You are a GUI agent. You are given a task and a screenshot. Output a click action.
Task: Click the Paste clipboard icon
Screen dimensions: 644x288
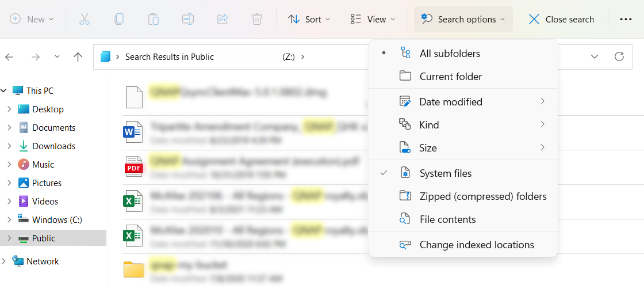click(154, 19)
